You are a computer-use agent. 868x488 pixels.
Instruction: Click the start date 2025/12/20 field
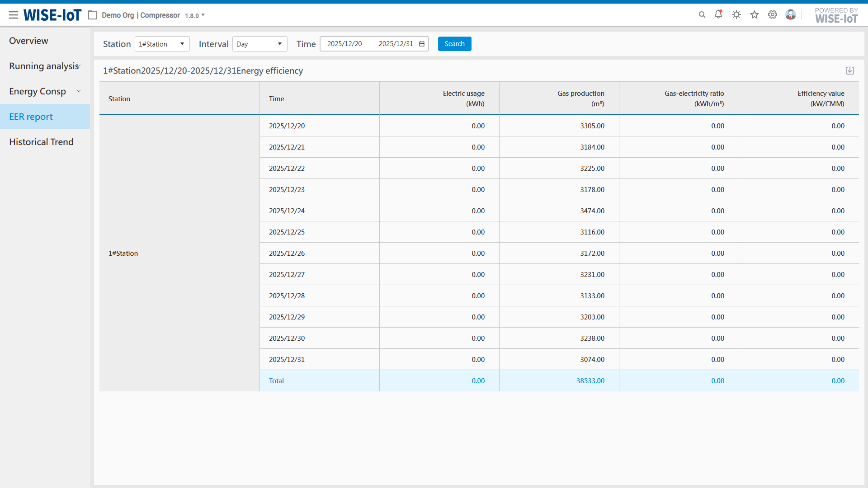click(344, 44)
